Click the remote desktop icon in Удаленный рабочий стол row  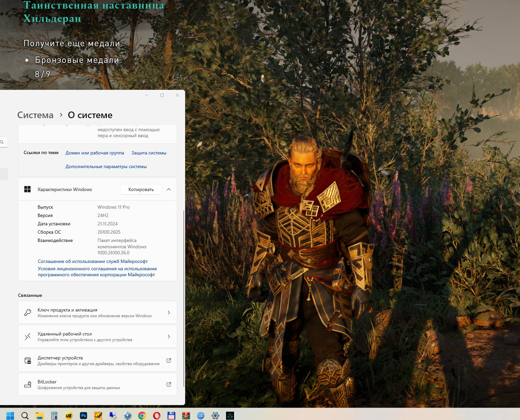click(x=28, y=336)
